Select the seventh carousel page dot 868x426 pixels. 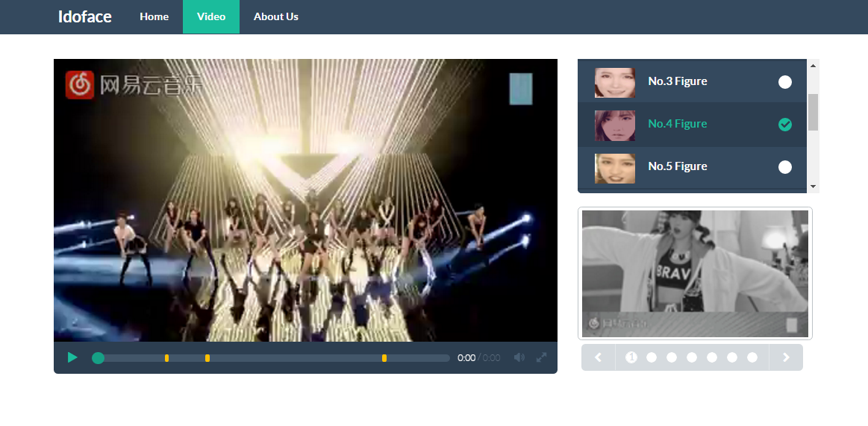pyautogui.click(x=752, y=357)
